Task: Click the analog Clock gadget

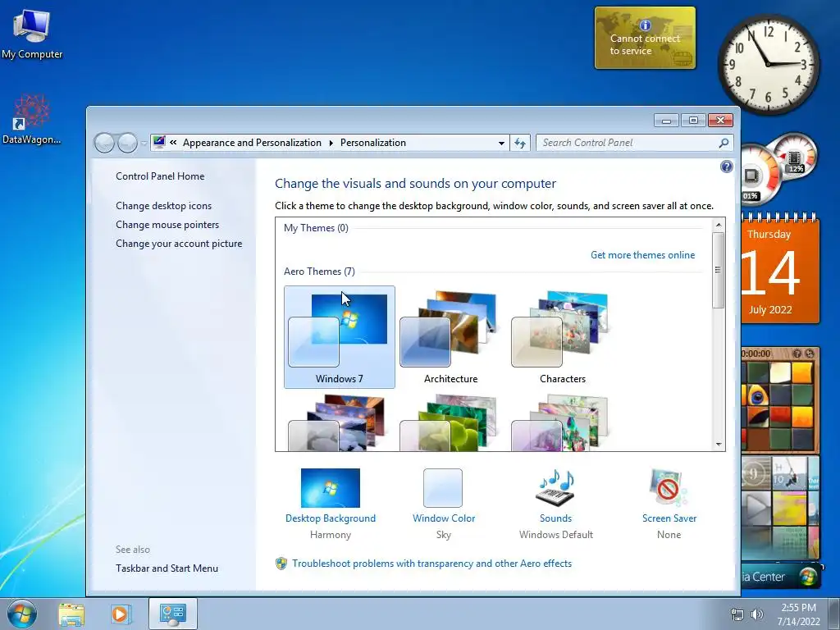Action: click(x=768, y=64)
